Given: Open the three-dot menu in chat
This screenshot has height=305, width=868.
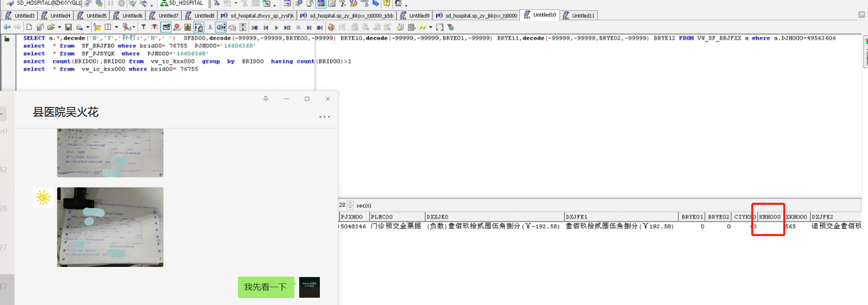Looking at the screenshot, I should [324, 117].
